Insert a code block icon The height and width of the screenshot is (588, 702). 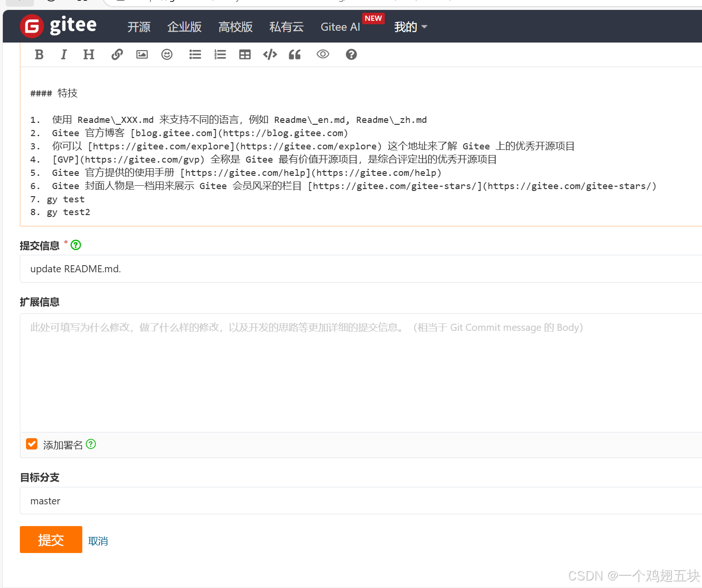[x=270, y=54]
